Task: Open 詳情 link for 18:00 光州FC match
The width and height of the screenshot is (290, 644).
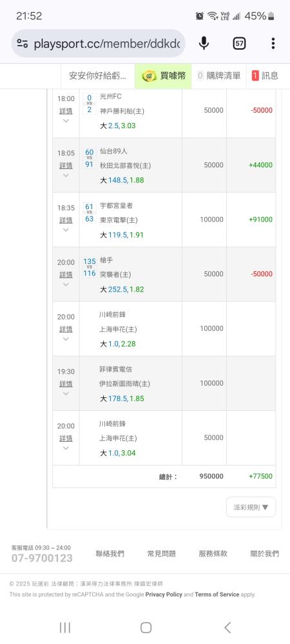Action: pos(66,111)
